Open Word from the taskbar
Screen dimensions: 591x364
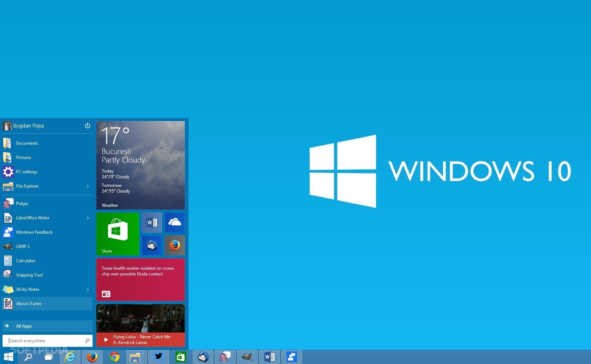point(270,356)
